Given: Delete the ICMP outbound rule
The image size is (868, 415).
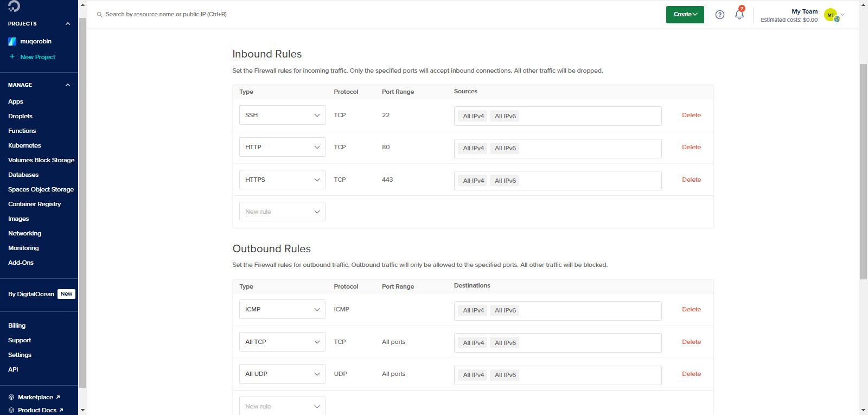Looking at the screenshot, I should tap(691, 309).
